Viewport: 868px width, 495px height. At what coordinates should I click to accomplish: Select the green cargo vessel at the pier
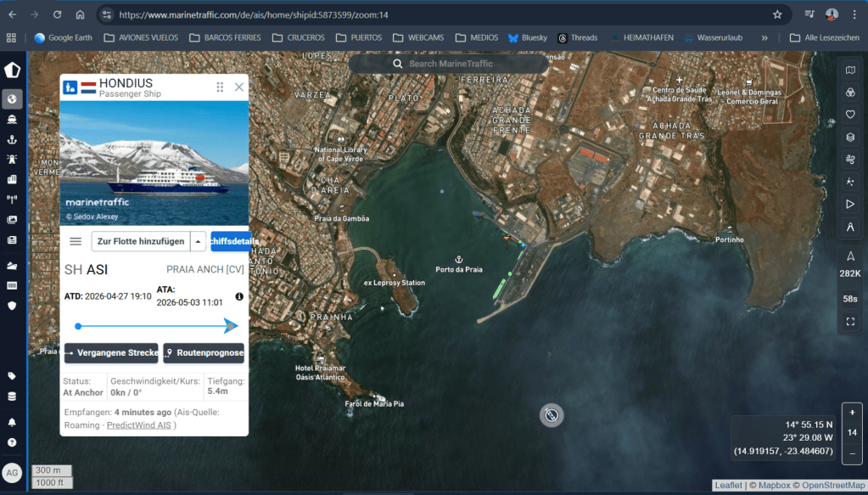coord(500,289)
